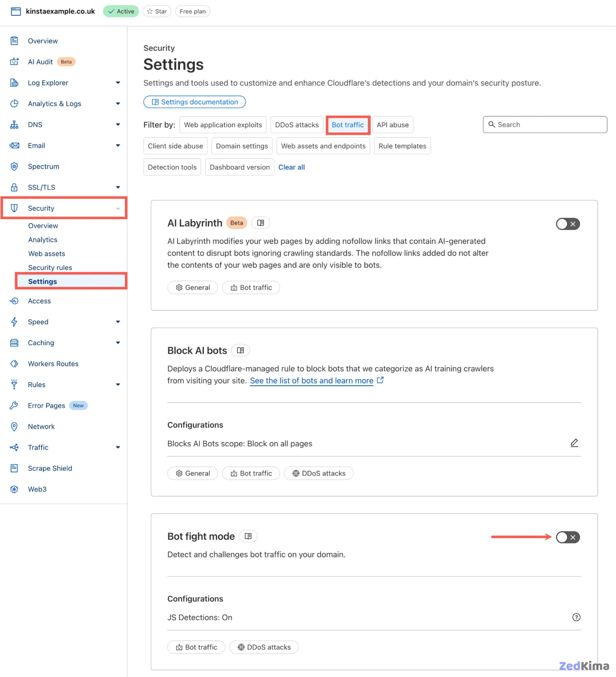Click the Star toggle next to the domain name
This screenshot has width=616, height=677.
[x=157, y=11]
